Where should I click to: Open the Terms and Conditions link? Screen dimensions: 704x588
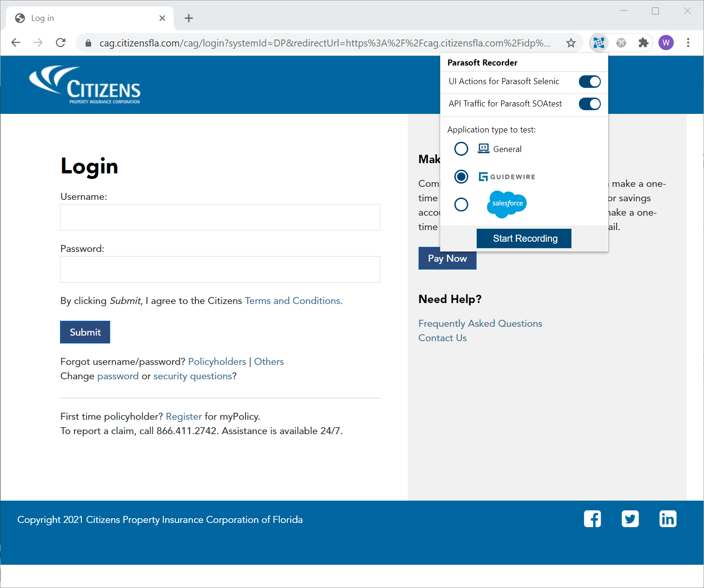(293, 301)
